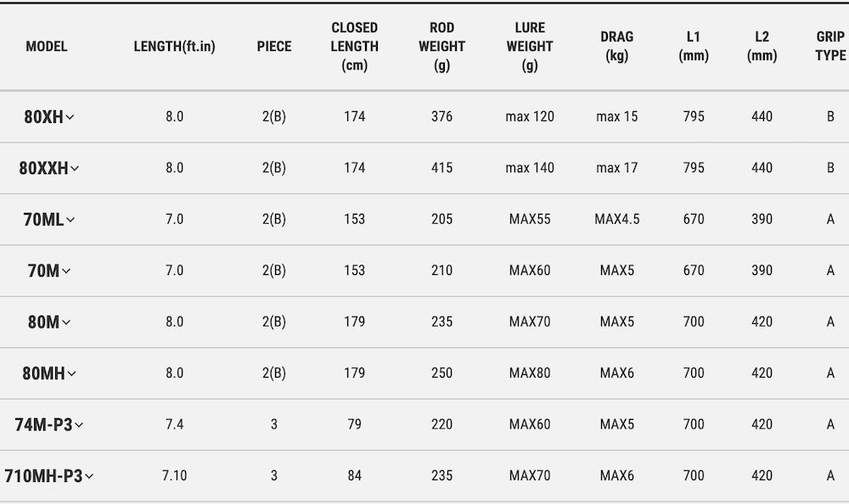Viewport: 849px width, 504px height.
Task: Click the GRIP TYPE column header
Action: 830,47
